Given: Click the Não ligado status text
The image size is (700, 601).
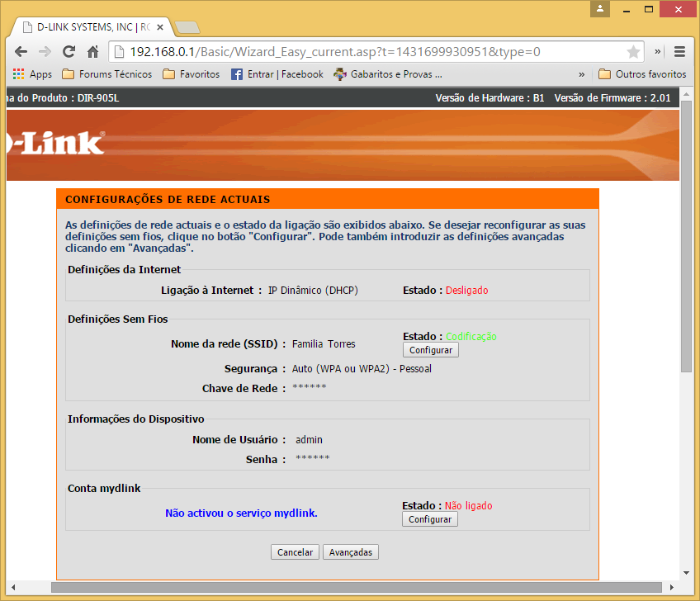Looking at the screenshot, I should click(468, 505).
